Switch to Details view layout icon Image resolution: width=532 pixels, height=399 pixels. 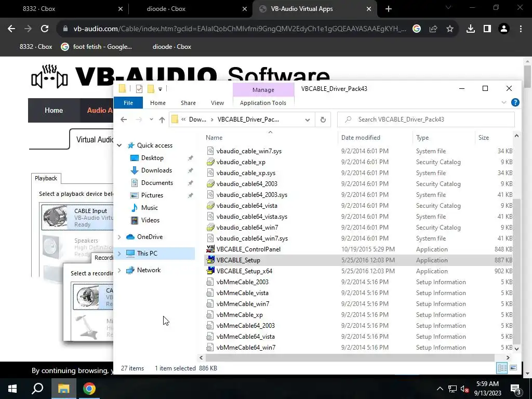[x=502, y=368]
